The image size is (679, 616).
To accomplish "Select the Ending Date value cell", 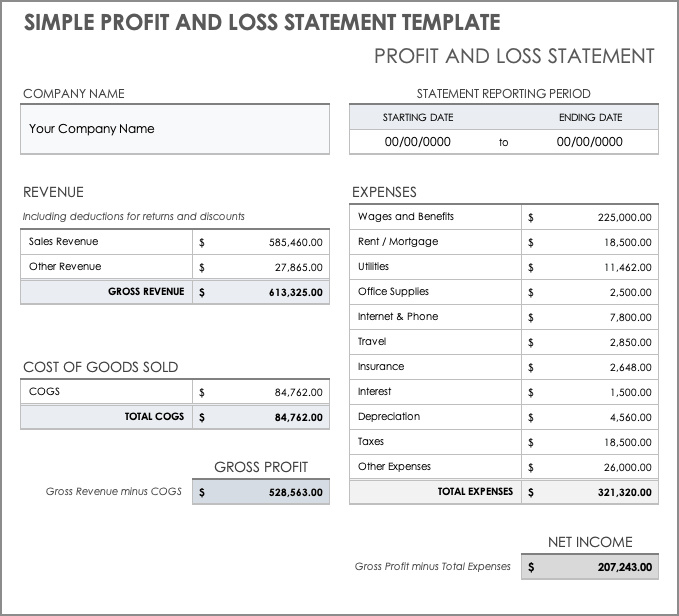I will point(589,142).
